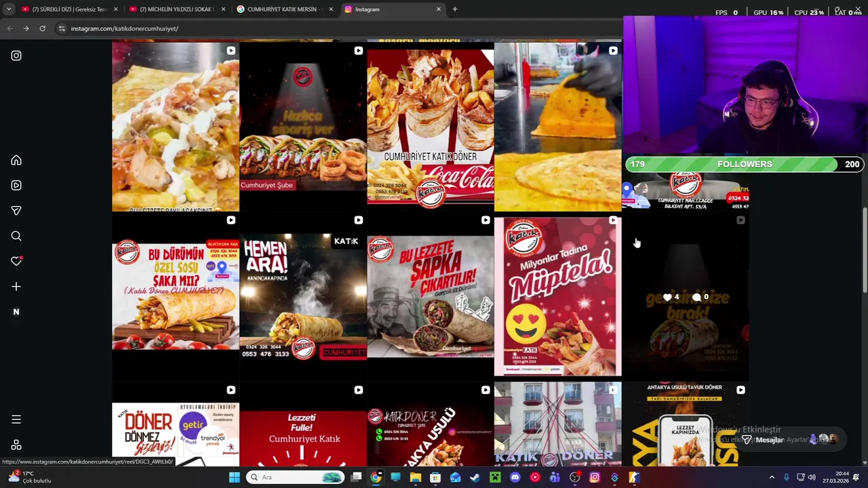Open 'Bu dürümün özel sosu şaka mı' reel
This screenshot has width=868, height=488.
(175, 296)
